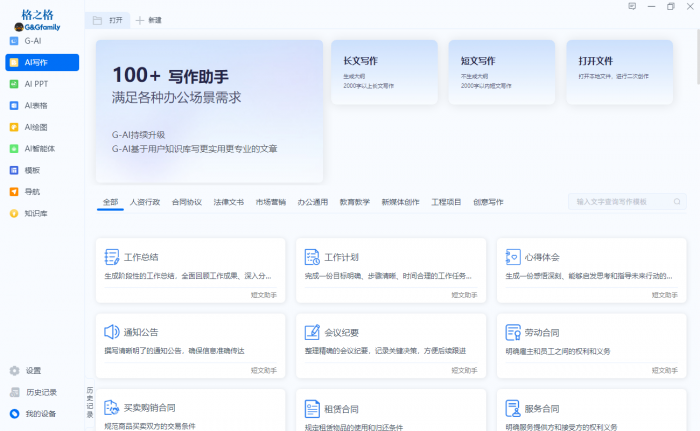Open AI表格 from the sidebar
Image resolution: width=700 pixels, height=431 pixels.
(35, 105)
